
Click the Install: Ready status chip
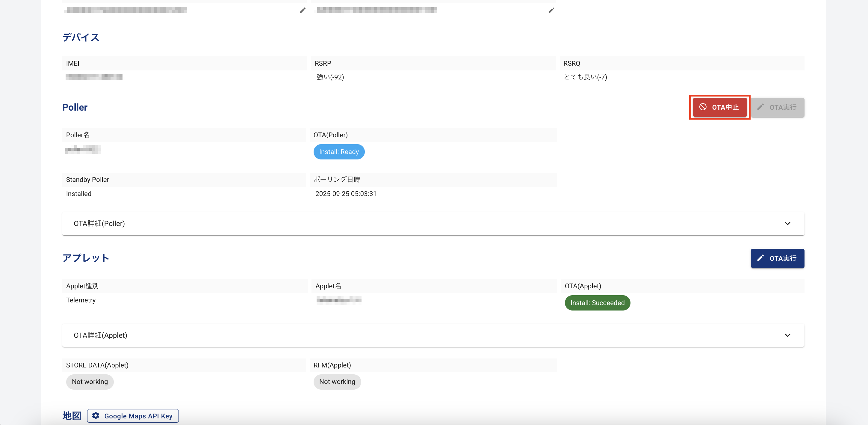[339, 152]
